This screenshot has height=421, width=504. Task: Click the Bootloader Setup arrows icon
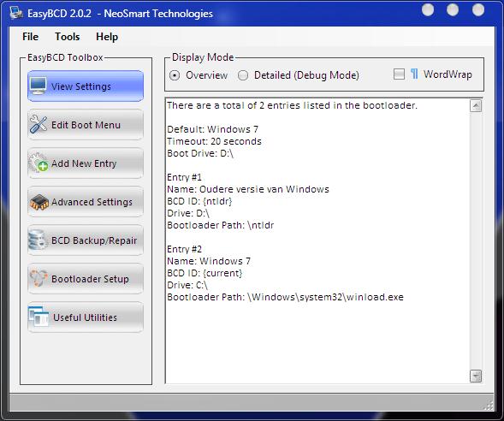tap(39, 278)
